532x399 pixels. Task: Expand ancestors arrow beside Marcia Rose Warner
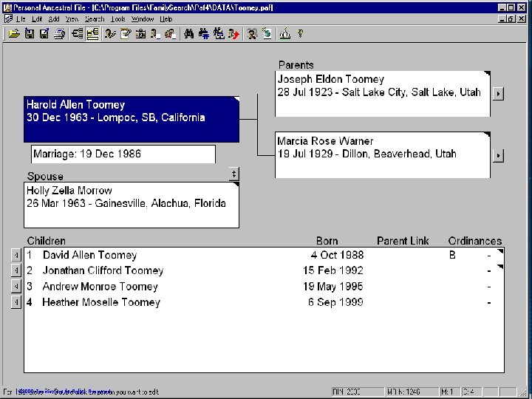498,155
